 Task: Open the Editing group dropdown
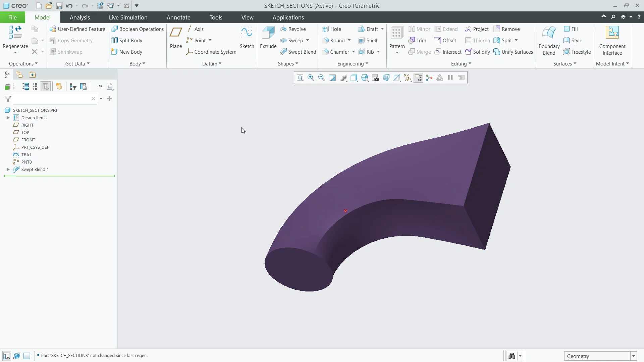point(461,63)
